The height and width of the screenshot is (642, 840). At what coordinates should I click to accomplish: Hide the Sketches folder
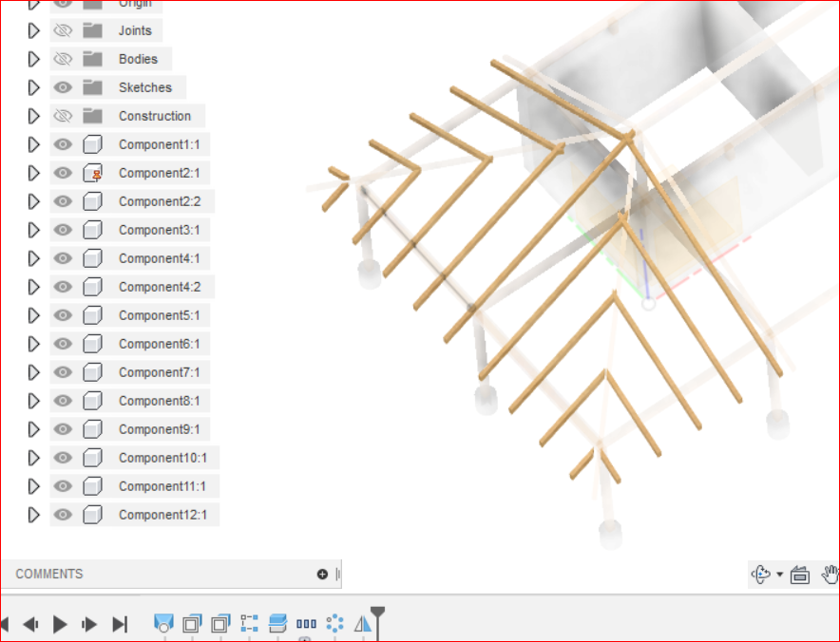(x=63, y=87)
